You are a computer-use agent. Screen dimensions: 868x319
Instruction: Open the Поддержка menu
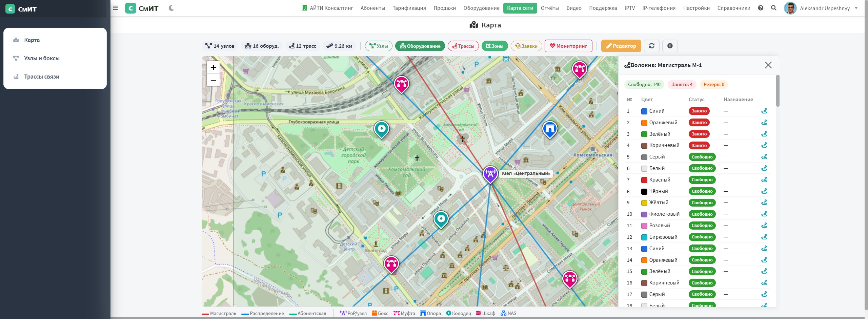tap(603, 8)
